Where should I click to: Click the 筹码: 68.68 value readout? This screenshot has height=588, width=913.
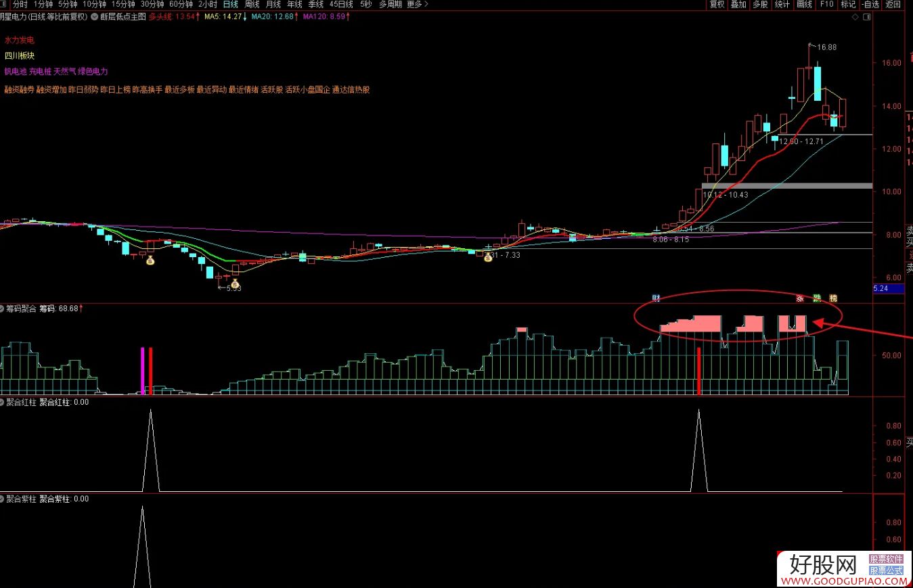coord(61,309)
